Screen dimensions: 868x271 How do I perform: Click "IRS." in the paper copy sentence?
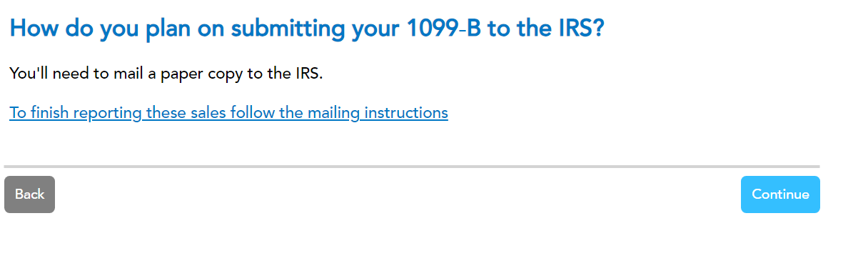click(309, 74)
